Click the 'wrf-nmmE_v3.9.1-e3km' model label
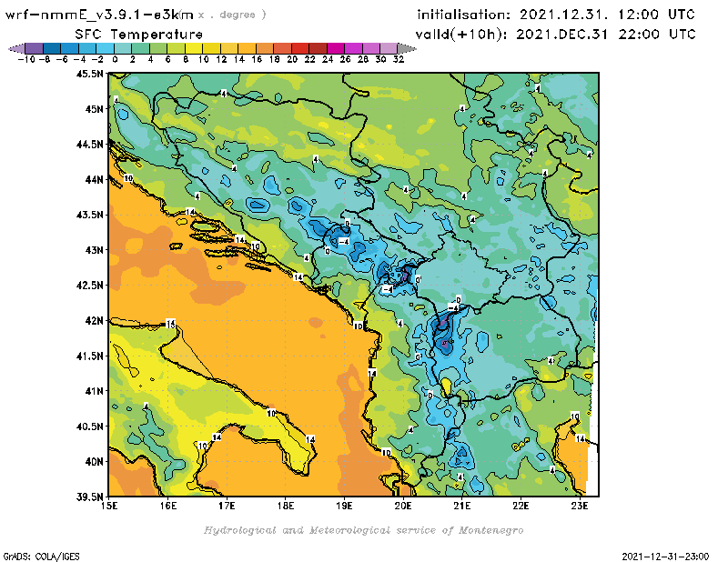This screenshot has width=728, height=562. pos(99,15)
